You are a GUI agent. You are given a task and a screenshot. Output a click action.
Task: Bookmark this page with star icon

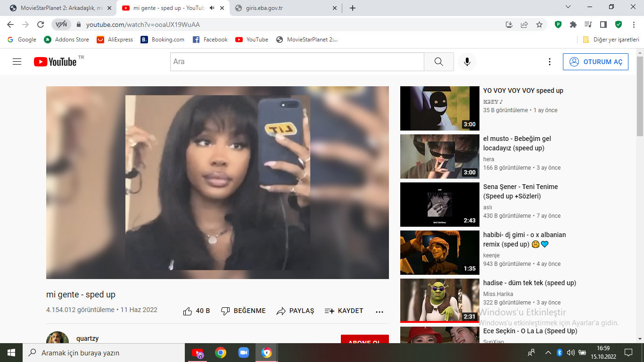[x=539, y=25]
